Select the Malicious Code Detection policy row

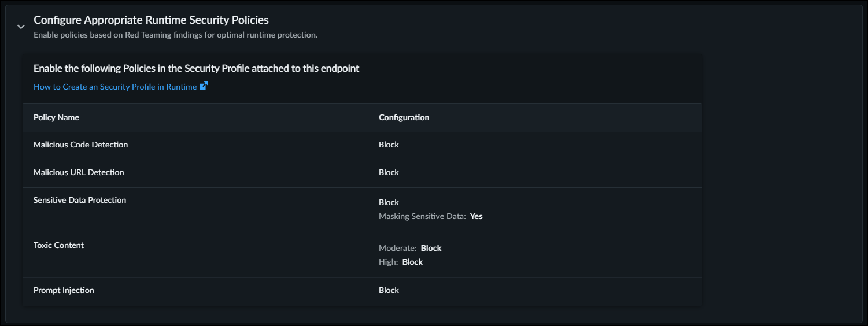pyautogui.click(x=80, y=145)
